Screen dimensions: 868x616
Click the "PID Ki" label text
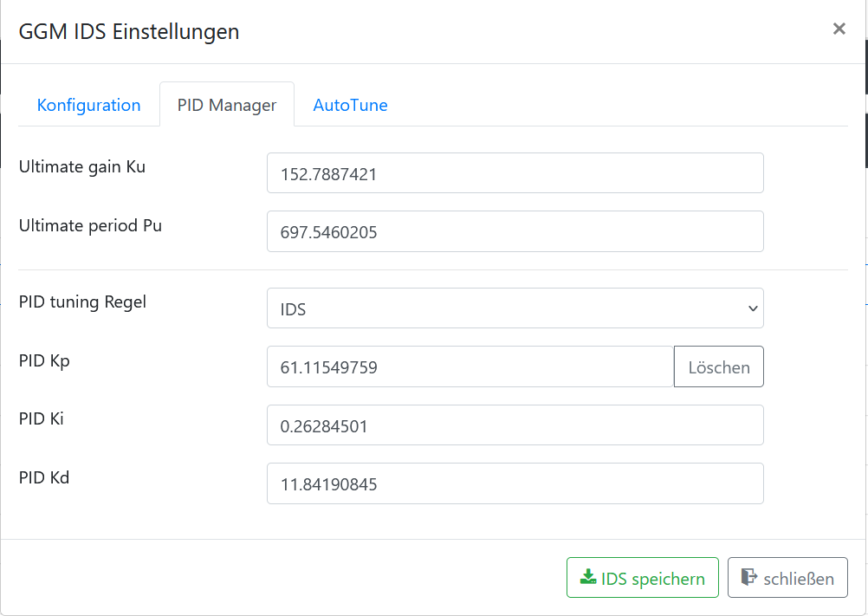(42, 418)
